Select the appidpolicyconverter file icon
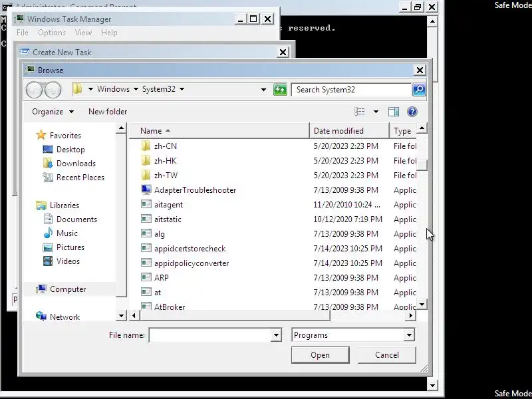The image size is (532, 399). 146,263
